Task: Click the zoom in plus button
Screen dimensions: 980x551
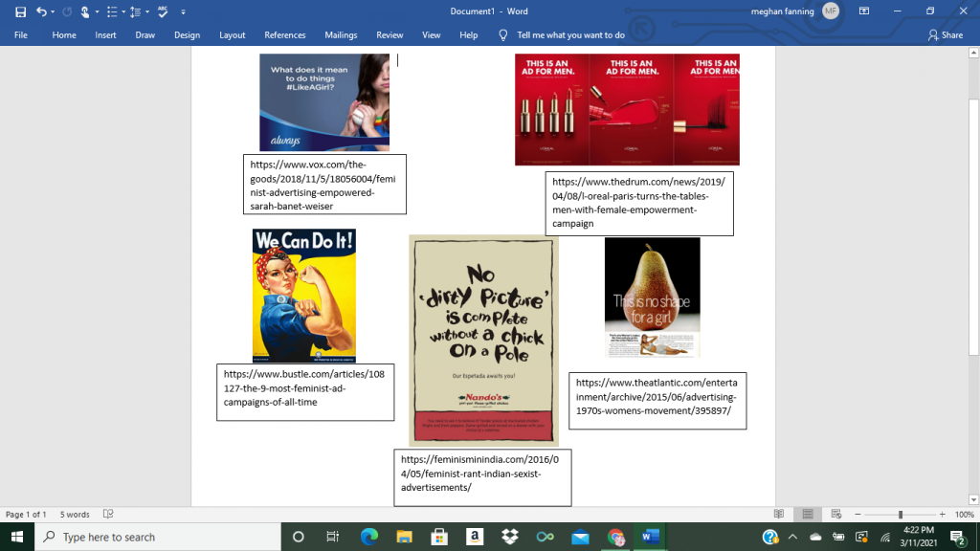Action: point(943,514)
